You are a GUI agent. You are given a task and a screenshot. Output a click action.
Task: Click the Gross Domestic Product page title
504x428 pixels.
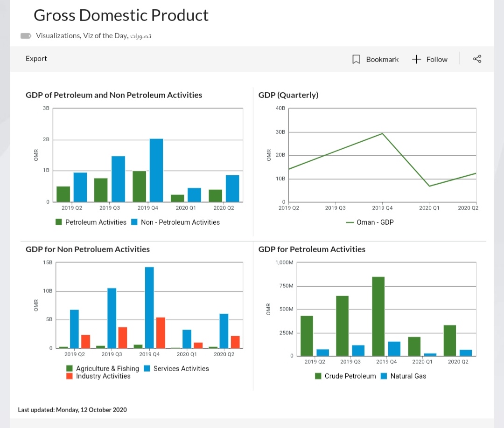tap(121, 15)
